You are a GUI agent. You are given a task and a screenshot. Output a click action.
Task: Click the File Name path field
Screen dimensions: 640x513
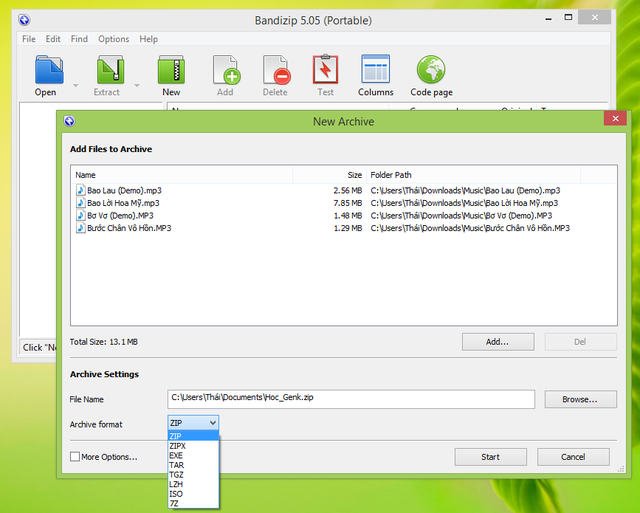[x=351, y=399]
